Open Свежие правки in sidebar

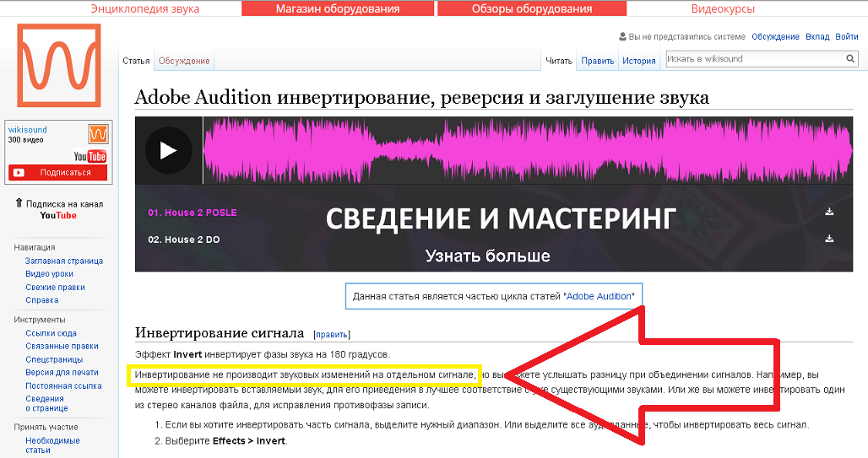coord(56,287)
